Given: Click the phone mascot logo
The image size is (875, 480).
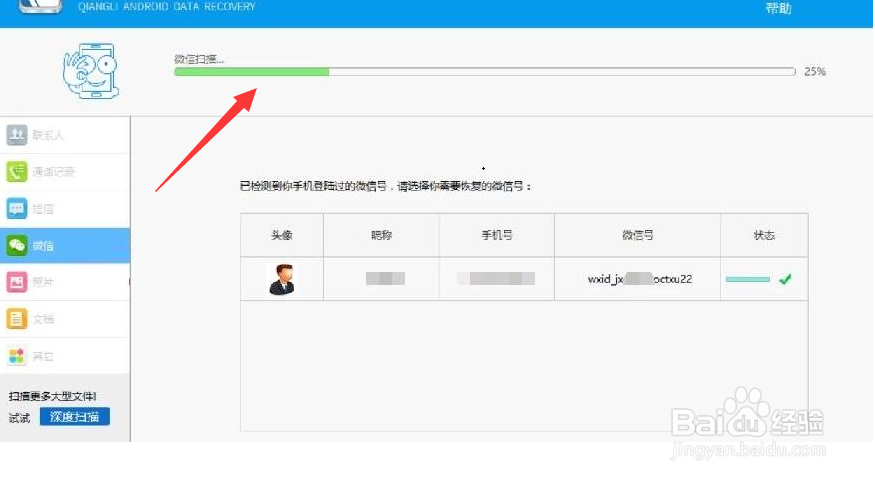Looking at the screenshot, I should click(91, 71).
